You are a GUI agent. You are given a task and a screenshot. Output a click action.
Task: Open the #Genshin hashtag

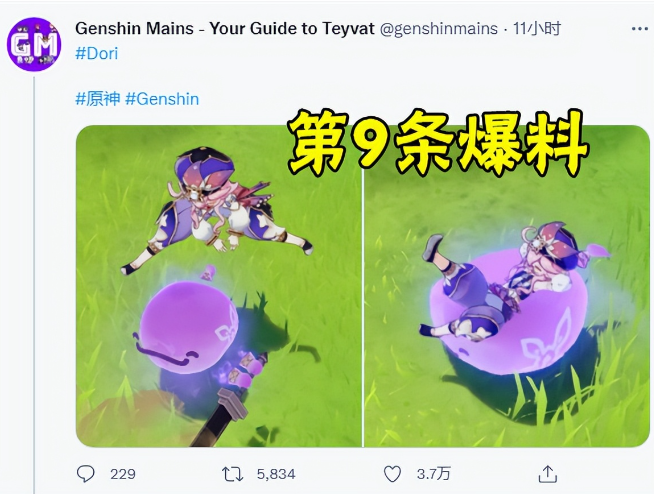click(162, 99)
